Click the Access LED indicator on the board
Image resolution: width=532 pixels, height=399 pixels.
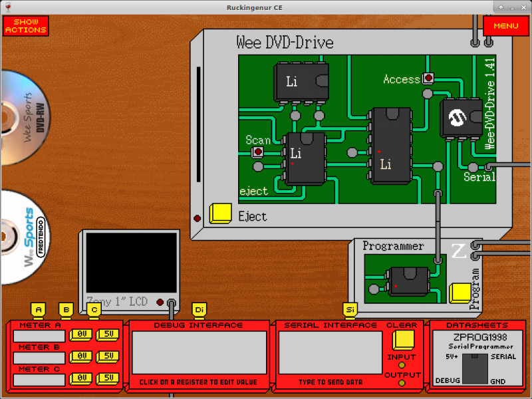[428, 78]
